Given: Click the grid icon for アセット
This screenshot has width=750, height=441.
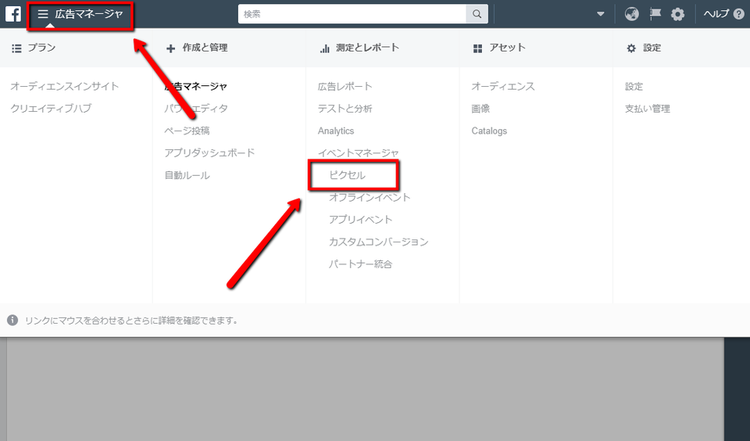Looking at the screenshot, I should [x=477, y=48].
